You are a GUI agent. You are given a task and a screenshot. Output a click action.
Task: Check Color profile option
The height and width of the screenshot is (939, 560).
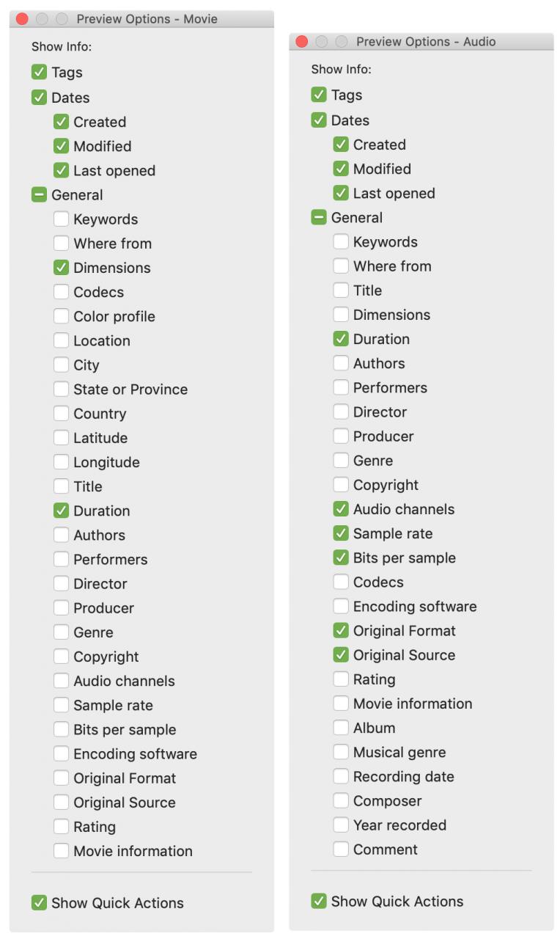coord(62,316)
